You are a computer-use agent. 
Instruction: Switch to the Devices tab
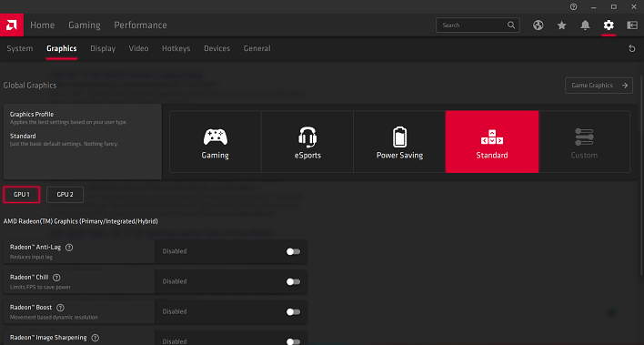tap(216, 48)
